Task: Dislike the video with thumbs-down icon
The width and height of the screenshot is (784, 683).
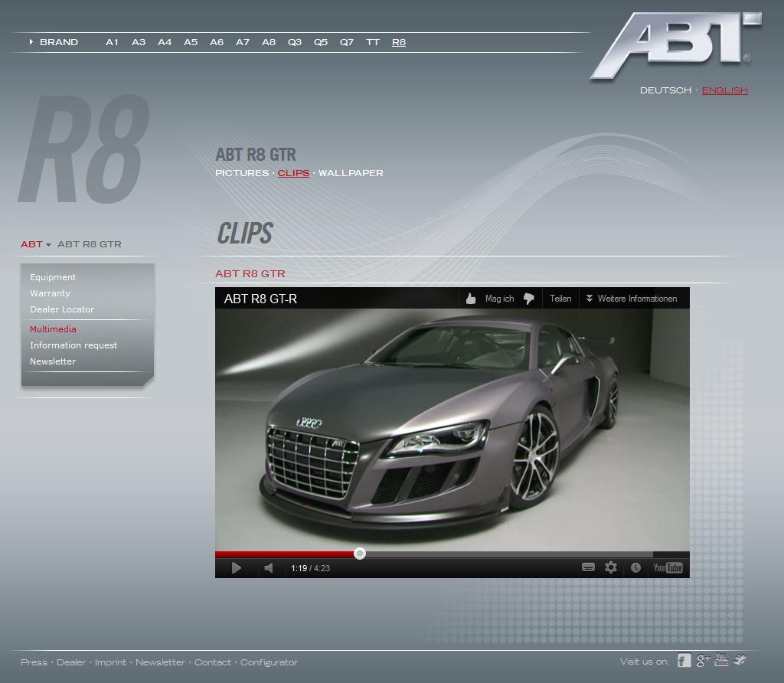Action: pyautogui.click(x=528, y=299)
